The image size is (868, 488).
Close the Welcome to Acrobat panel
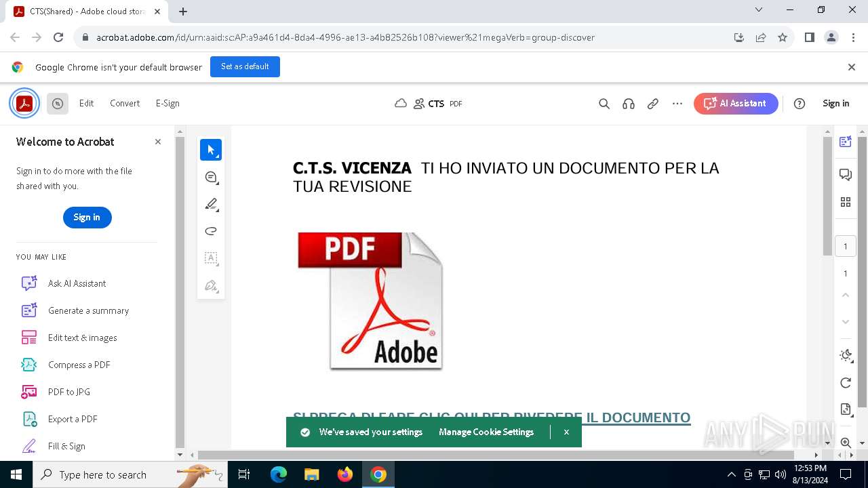(x=158, y=142)
